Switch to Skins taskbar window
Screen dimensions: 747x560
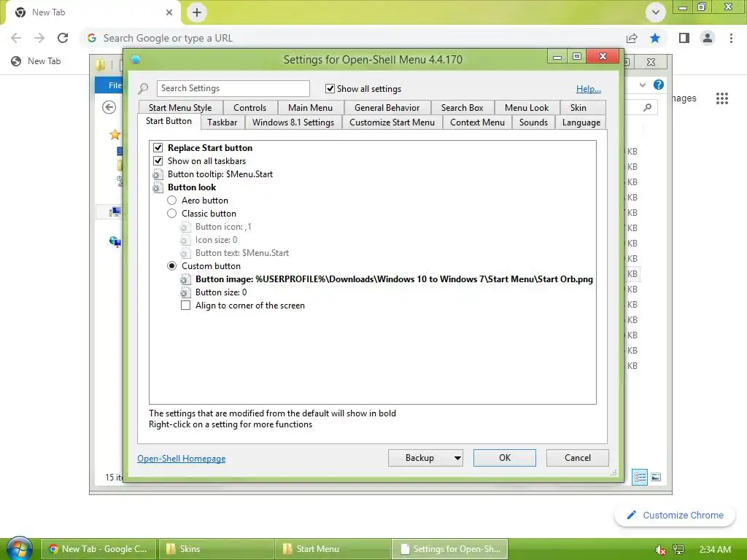[216, 549]
